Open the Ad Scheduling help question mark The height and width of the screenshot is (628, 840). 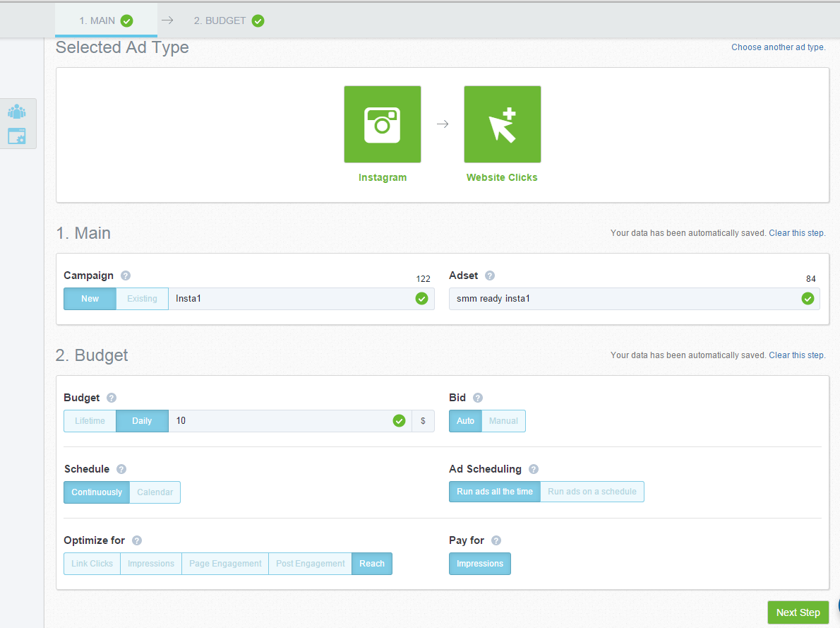[534, 469]
